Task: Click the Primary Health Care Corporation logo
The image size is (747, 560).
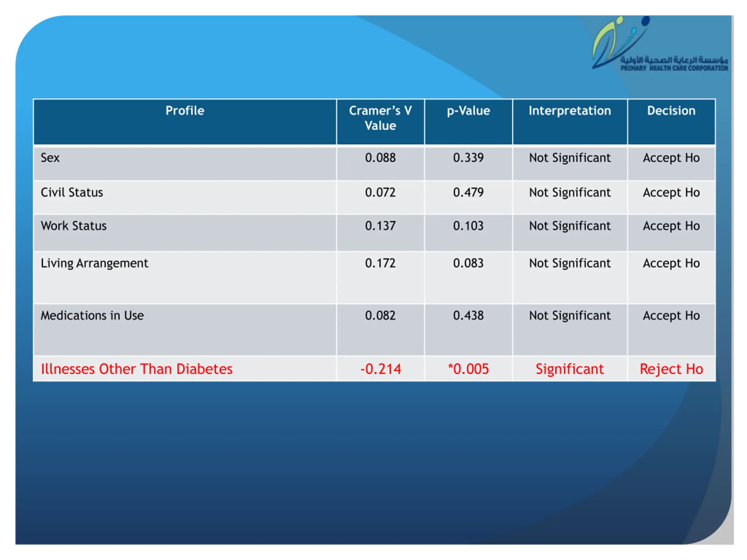Action: coord(660,43)
